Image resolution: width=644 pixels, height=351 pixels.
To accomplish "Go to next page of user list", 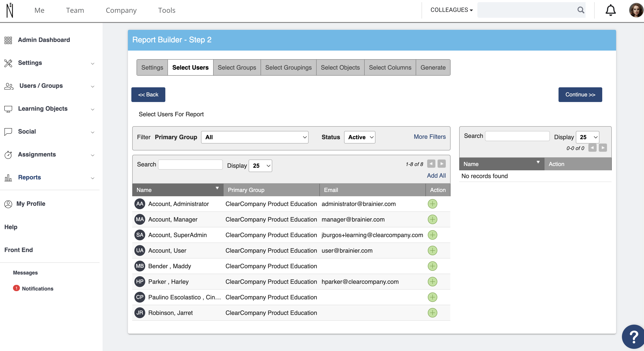I will pyautogui.click(x=441, y=164).
